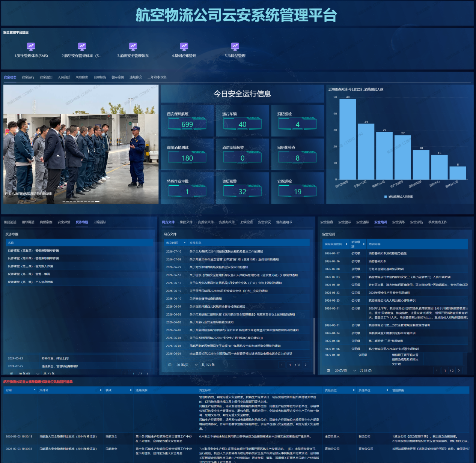Open 反诈课堂（第二课）-警惕二维码 row

coord(80,274)
